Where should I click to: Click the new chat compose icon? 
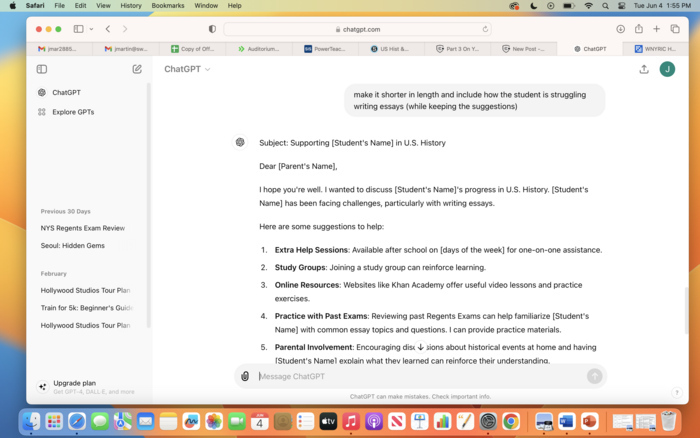point(137,69)
